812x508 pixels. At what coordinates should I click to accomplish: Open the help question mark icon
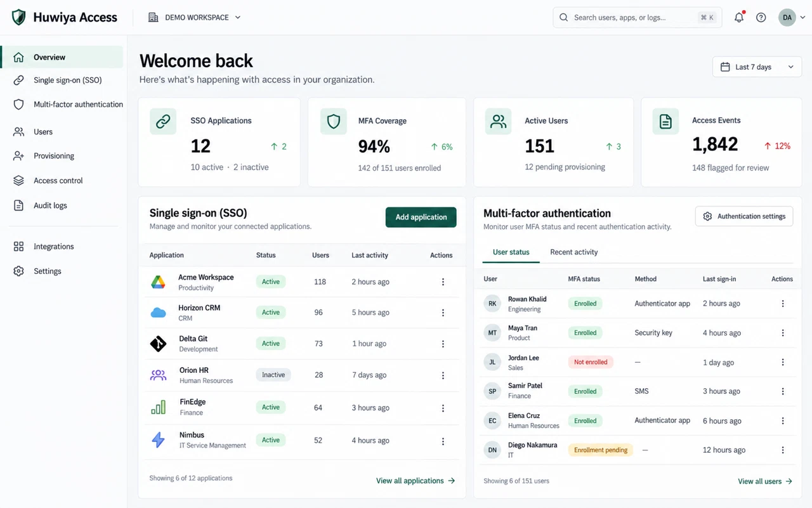pos(761,18)
